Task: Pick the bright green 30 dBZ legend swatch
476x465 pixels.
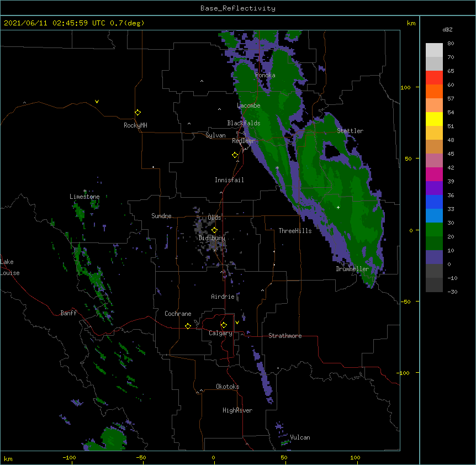Action: pos(434,230)
